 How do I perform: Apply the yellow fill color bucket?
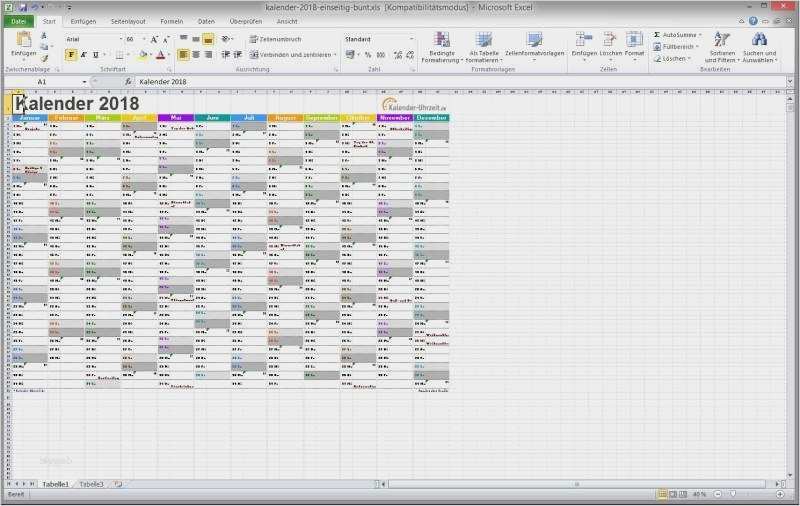(x=143, y=55)
